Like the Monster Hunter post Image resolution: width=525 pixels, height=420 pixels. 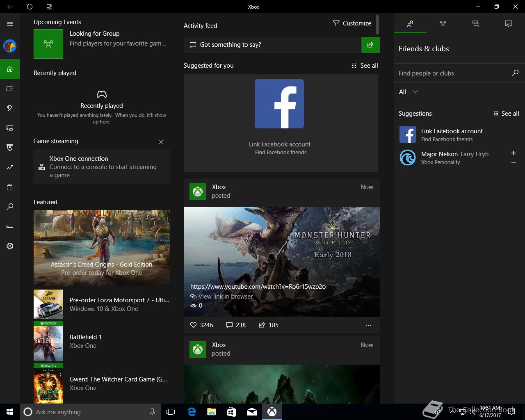[202, 325]
